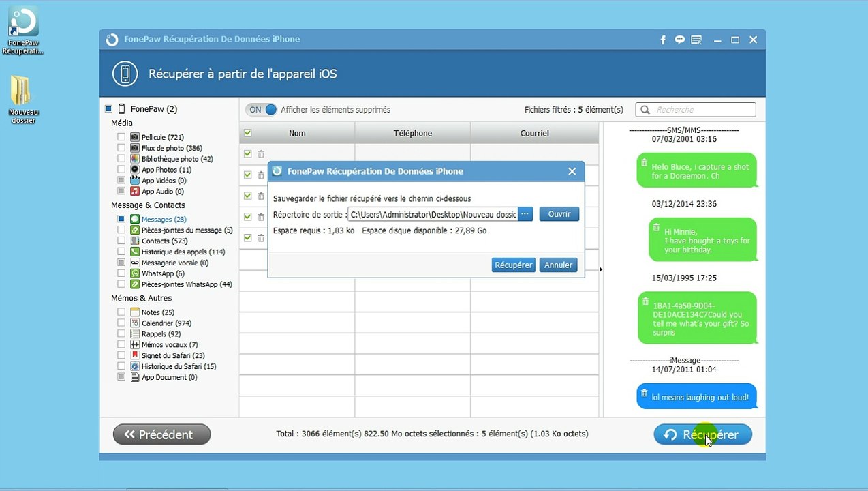Open the FonePaw Récupération desktop shortcut
This screenshot has width=868, height=491.
pos(23,30)
